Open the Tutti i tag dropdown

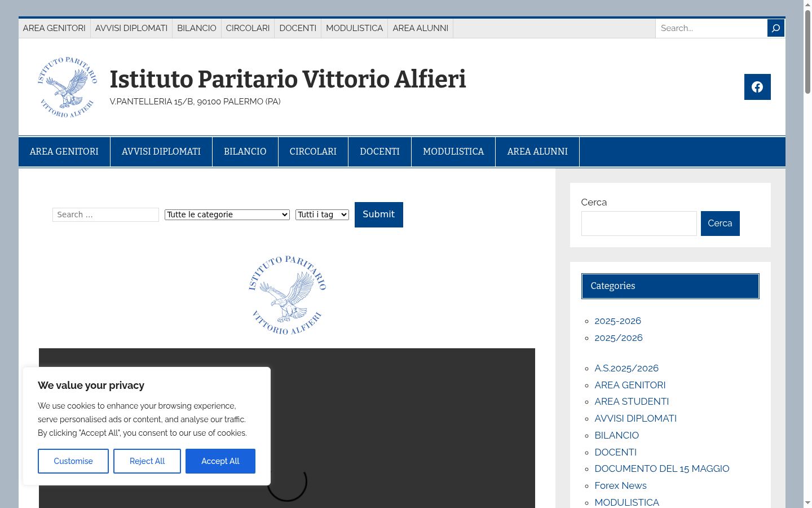click(322, 214)
